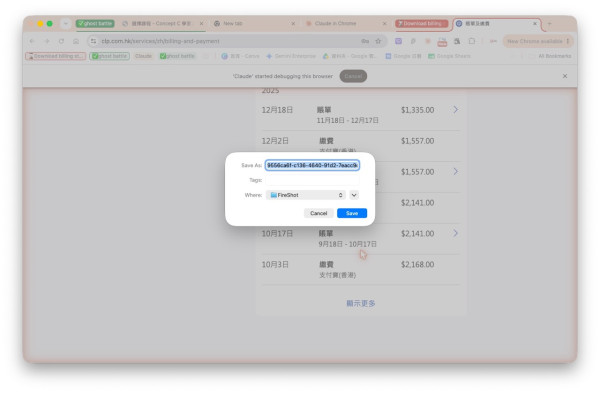The height and width of the screenshot is (393, 600).
Task: Open the Where folder dropdown showing FireShot
Action: click(305, 195)
